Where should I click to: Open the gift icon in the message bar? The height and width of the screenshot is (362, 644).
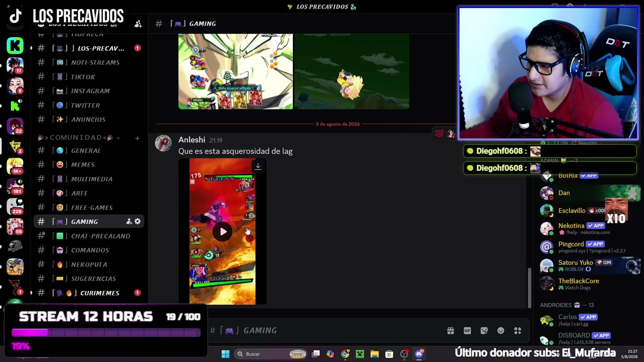point(450,330)
